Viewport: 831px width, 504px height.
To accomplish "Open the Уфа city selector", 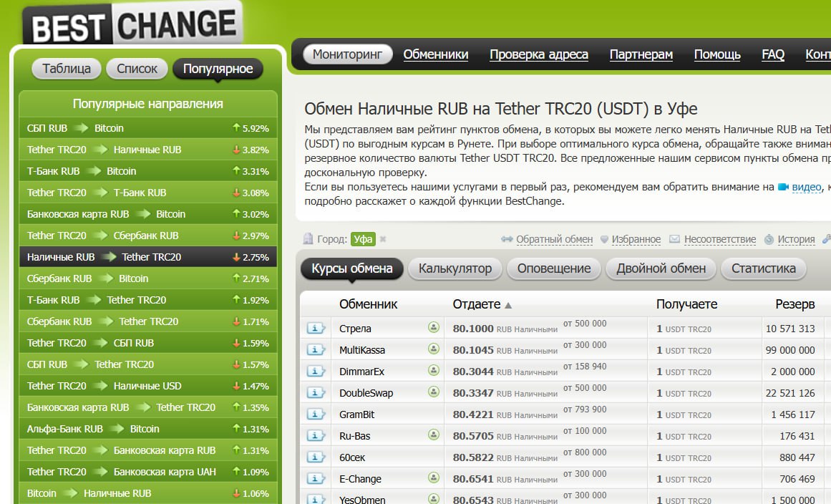I will click(362, 239).
